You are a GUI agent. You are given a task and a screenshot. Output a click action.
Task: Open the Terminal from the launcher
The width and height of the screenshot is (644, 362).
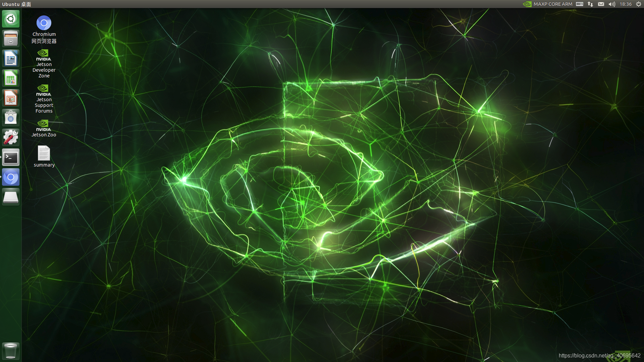(x=11, y=158)
